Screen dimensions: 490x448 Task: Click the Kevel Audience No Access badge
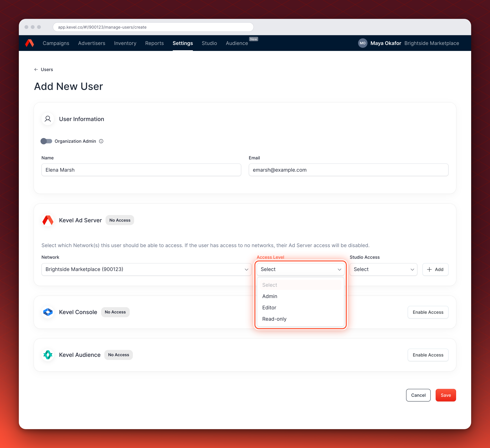click(119, 355)
